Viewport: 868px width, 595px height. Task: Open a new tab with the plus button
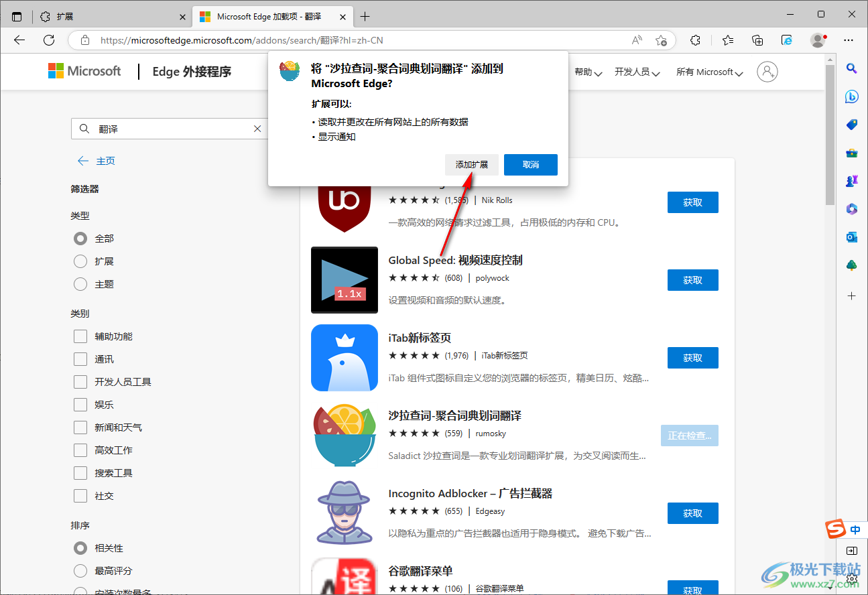[x=365, y=17]
